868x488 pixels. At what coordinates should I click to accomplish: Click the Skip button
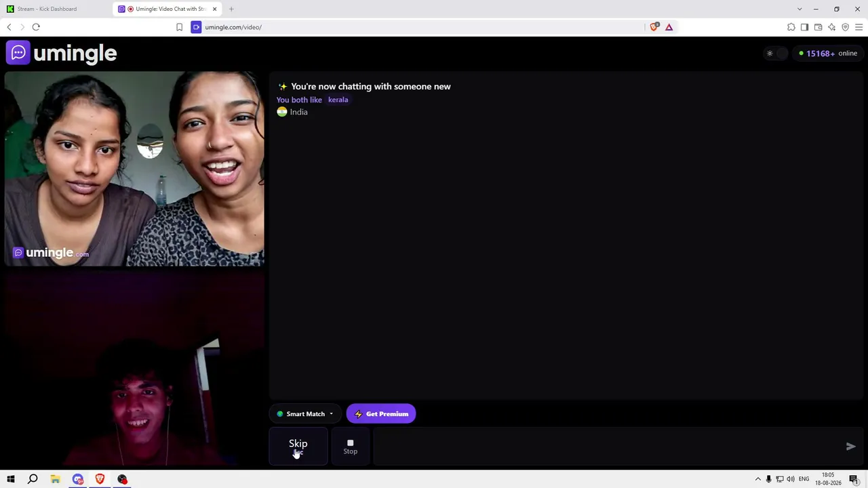298,446
